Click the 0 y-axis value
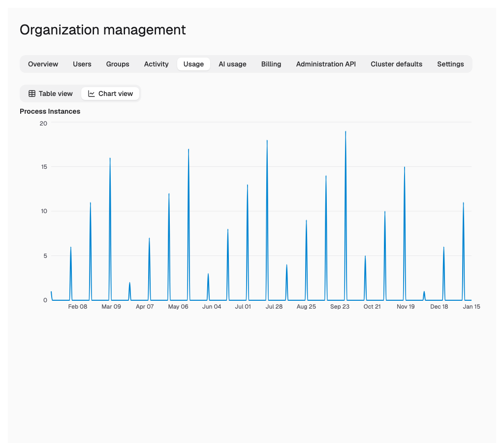The width and height of the screenshot is (504, 443). 45,300
